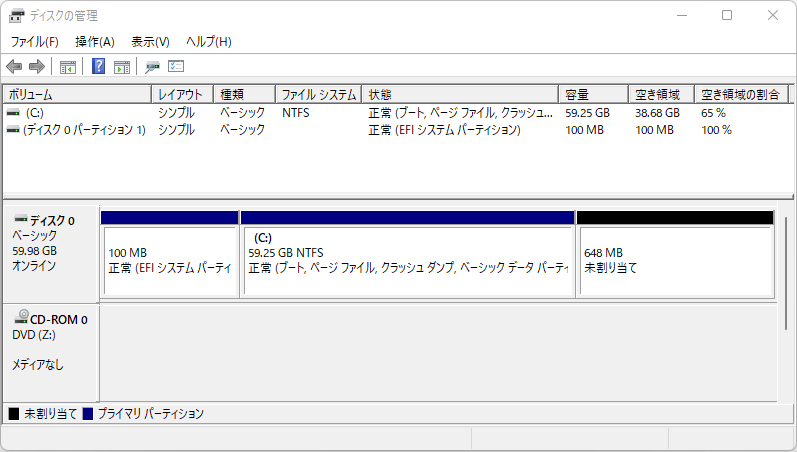Open the 表示(V) menu
This screenshot has height=452, width=797.
click(x=150, y=42)
